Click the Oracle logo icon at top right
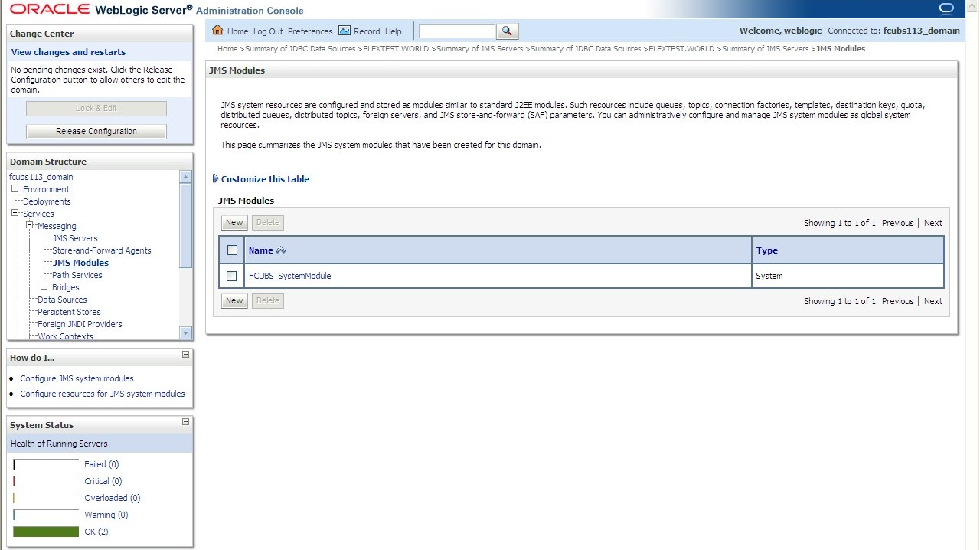 (946, 8)
